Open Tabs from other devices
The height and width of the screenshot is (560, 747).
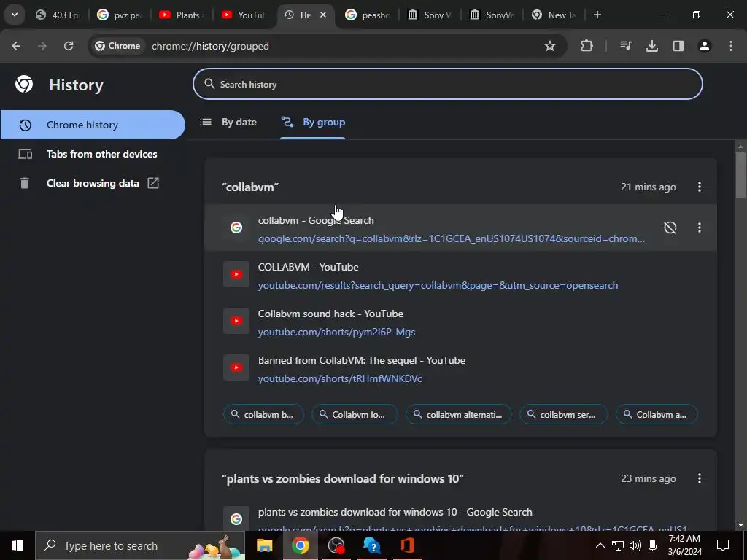pos(93,154)
